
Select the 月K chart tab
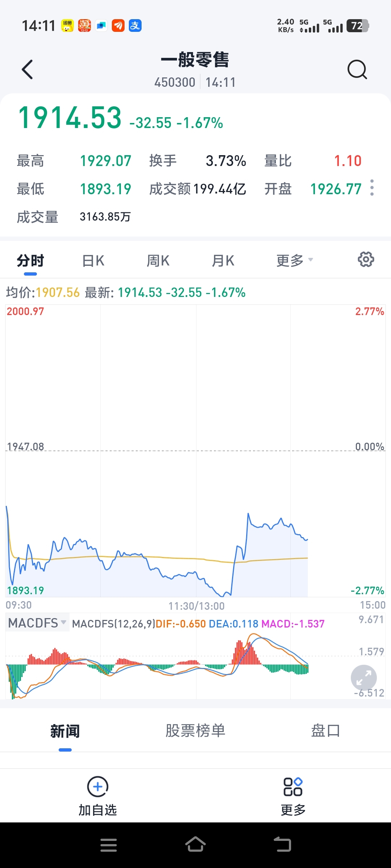223,261
